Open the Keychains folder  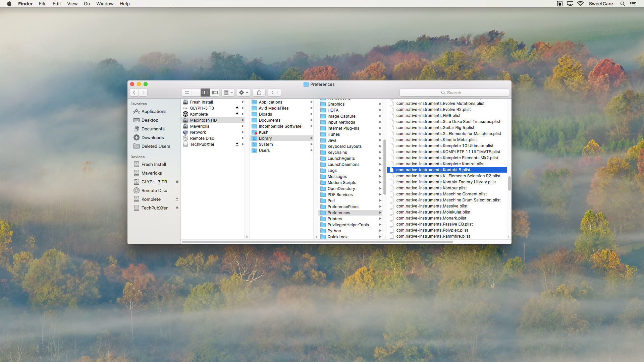(x=351, y=152)
